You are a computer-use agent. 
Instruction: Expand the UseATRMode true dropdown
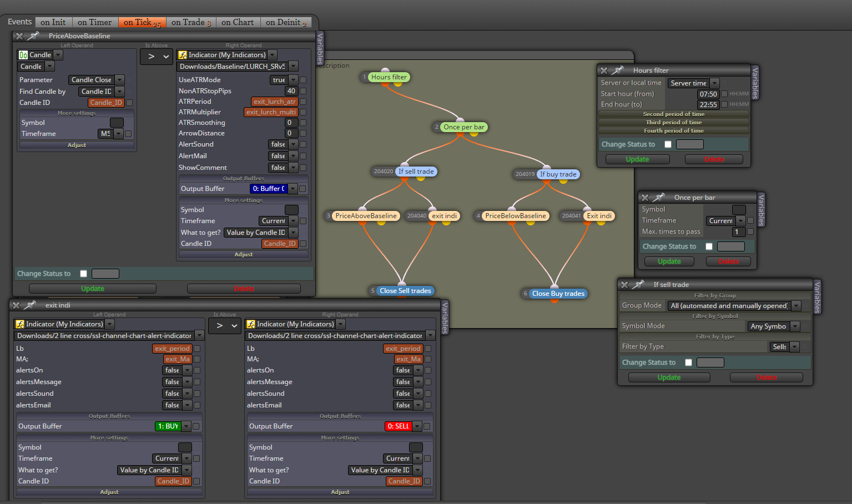[x=284, y=80]
